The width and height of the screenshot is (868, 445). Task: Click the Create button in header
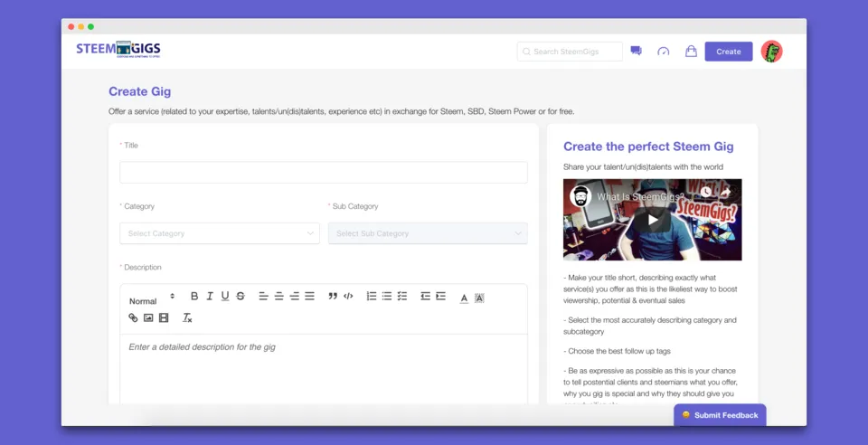[729, 52]
